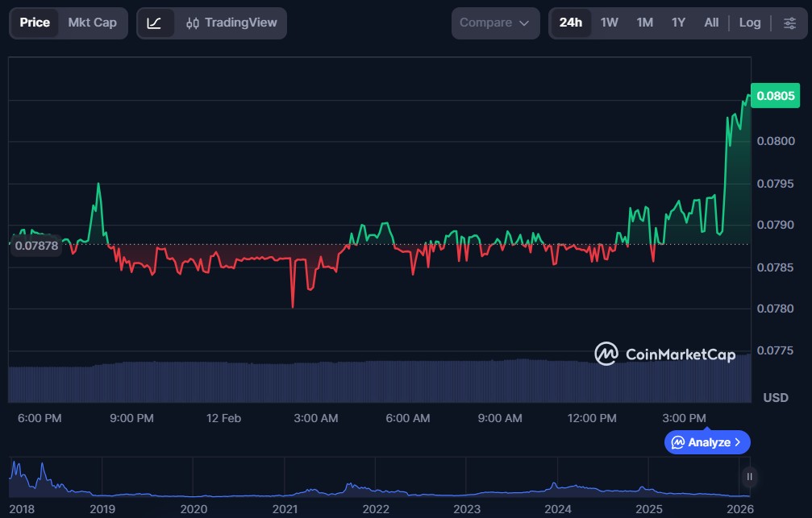Switch to Price view
812x518 pixels.
click(x=35, y=23)
